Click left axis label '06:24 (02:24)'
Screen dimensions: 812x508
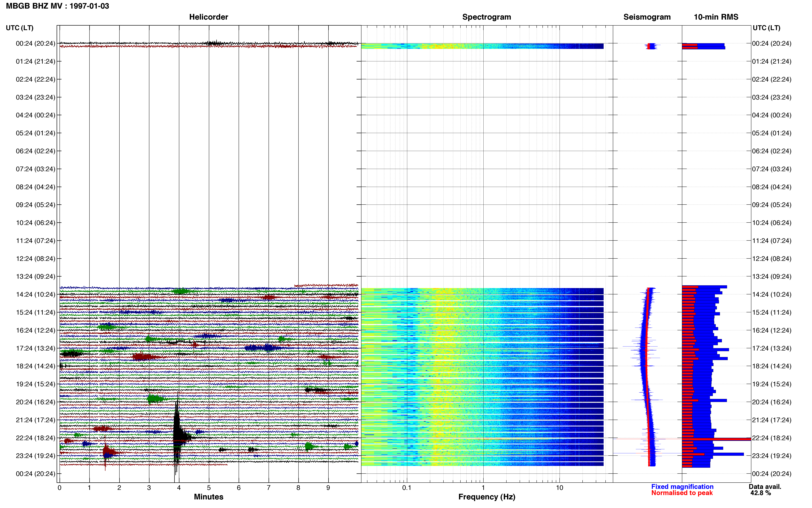pos(36,151)
